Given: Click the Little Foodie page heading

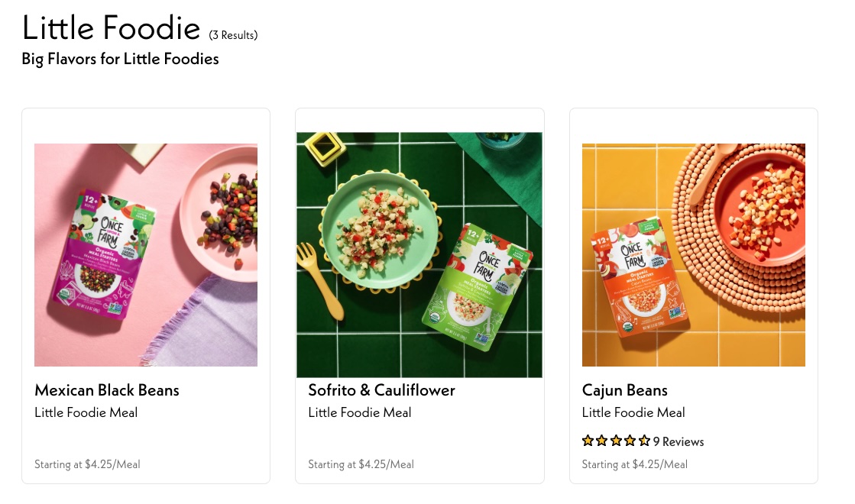Looking at the screenshot, I should click(x=111, y=27).
